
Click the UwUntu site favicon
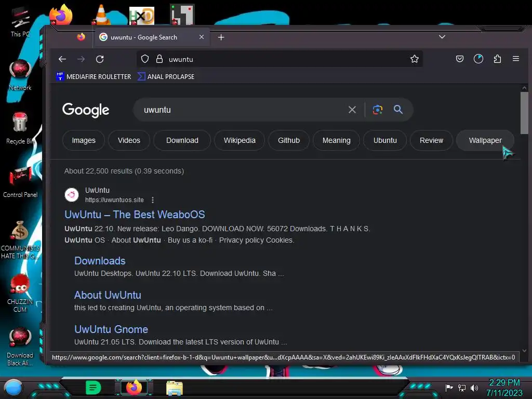72,195
